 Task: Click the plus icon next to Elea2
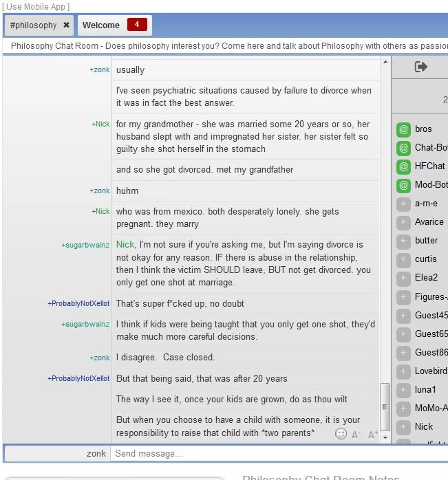[x=403, y=279]
